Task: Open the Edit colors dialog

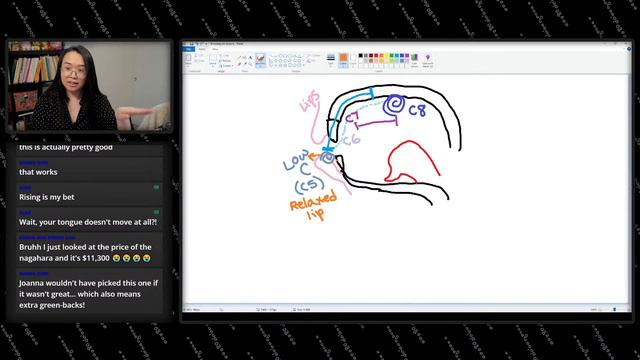Action: (414, 60)
